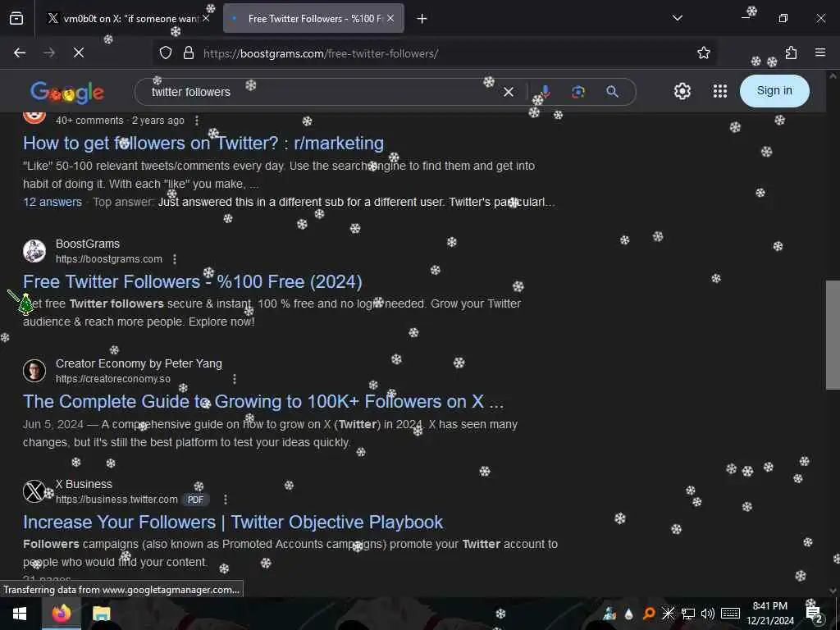Open Google quick settings gear
Viewport: 840px width, 630px height.
pos(682,91)
